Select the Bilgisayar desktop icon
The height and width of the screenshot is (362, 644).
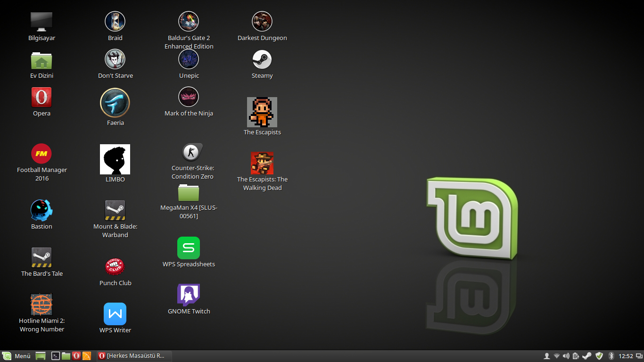[41, 22]
